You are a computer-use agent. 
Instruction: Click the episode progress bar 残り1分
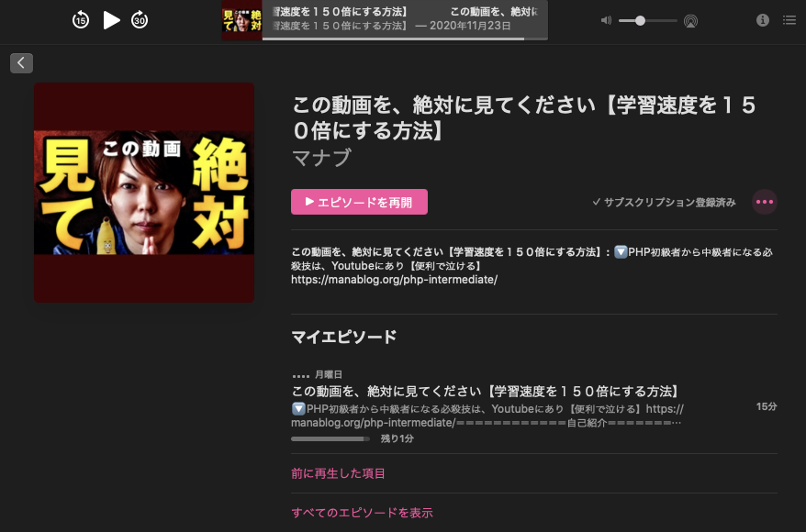330,438
